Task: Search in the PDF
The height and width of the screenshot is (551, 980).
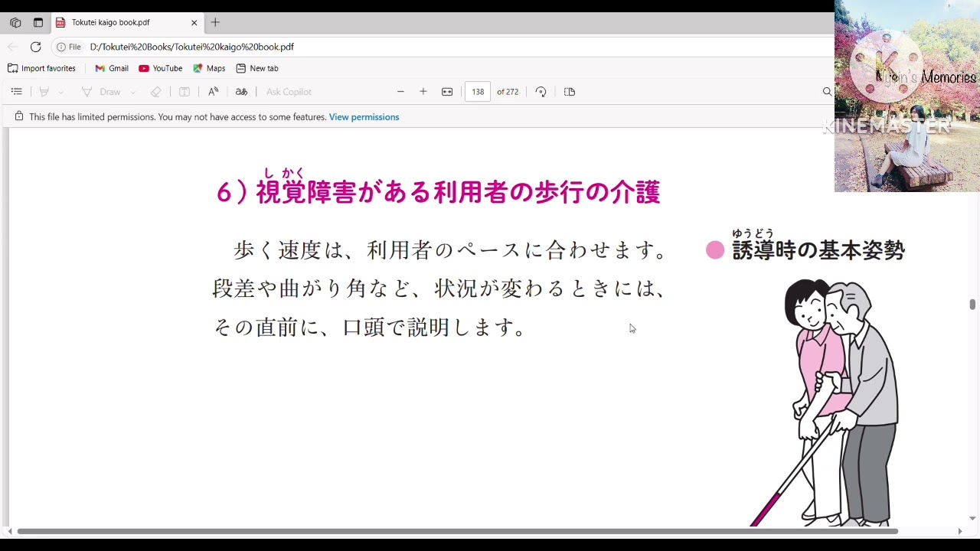Action: click(x=827, y=92)
